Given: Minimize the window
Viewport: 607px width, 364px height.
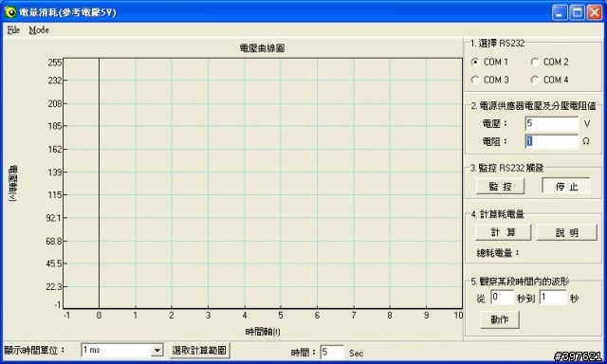Looking at the screenshot, I should coord(560,12).
